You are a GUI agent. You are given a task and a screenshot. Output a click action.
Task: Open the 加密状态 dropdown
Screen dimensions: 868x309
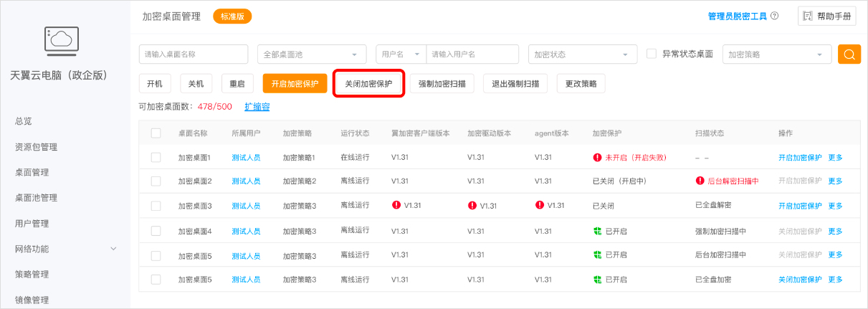582,54
